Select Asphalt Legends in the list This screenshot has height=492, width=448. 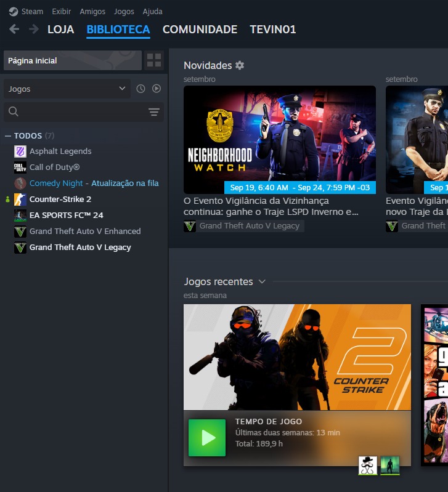click(x=60, y=151)
